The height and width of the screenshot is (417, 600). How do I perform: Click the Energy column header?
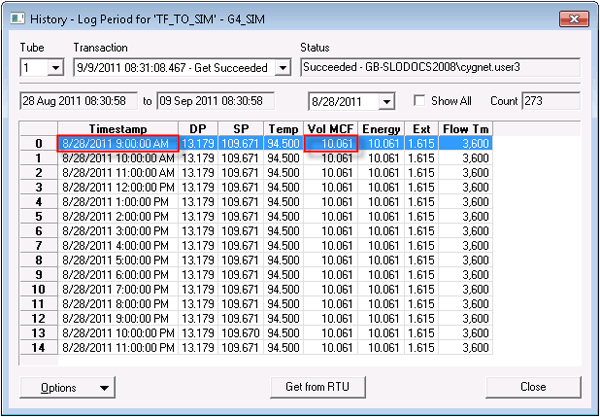381,129
